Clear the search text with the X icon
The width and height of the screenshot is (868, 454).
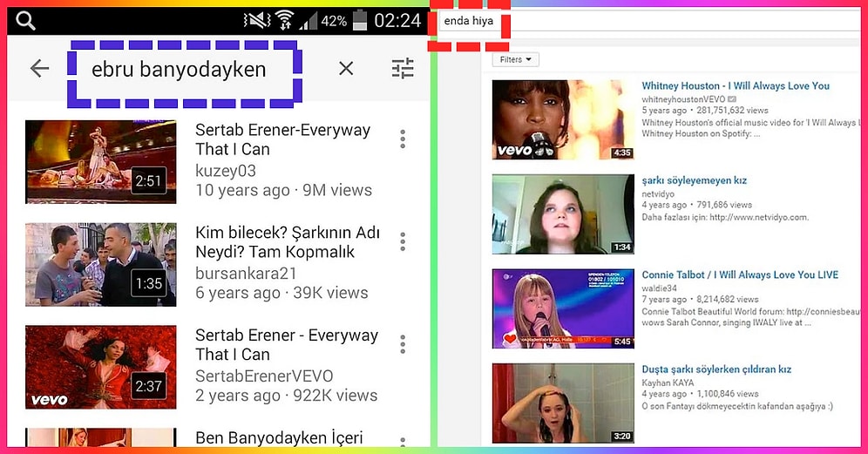click(346, 69)
